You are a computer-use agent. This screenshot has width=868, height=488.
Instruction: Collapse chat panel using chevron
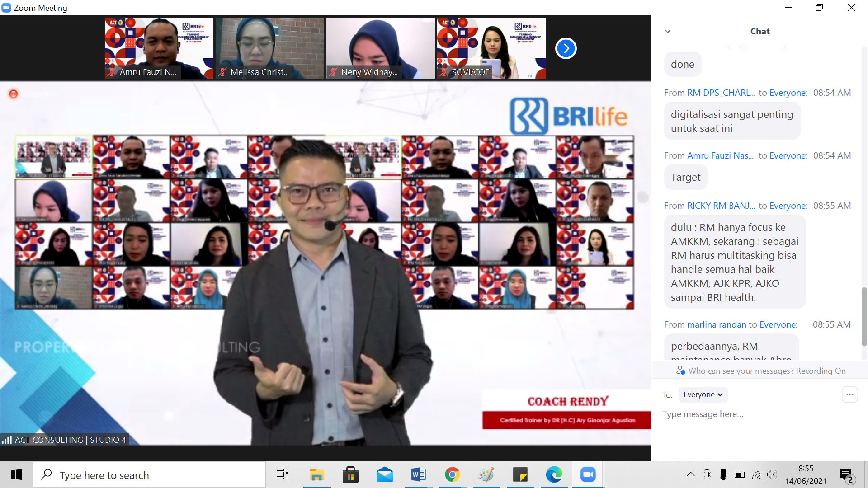pyautogui.click(x=668, y=31)
